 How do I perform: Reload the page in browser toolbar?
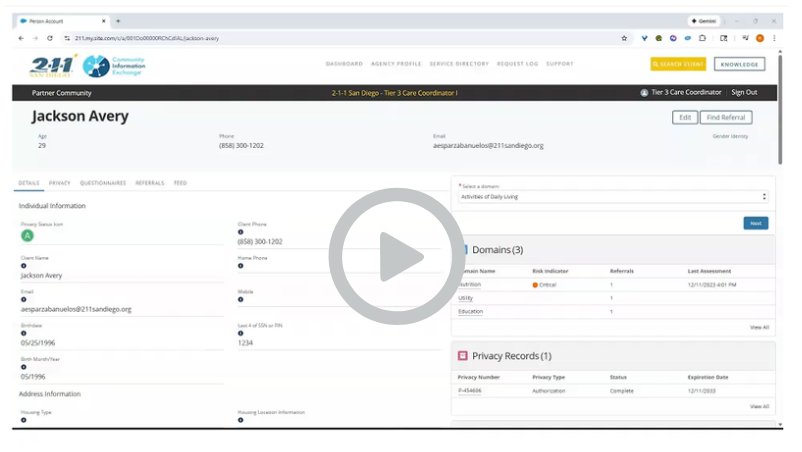point(50,38)
